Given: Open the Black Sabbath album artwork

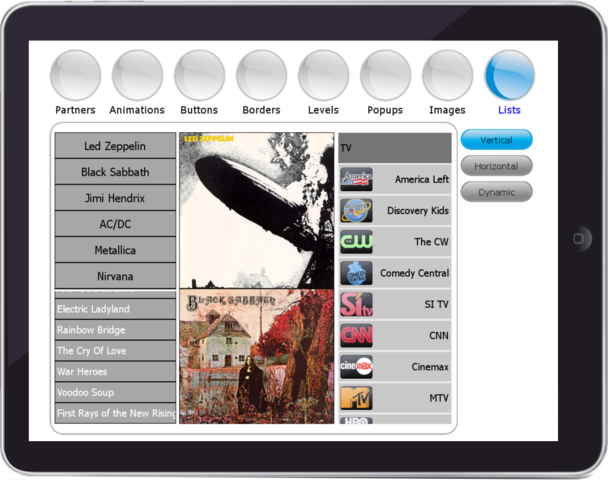Looking at the screenshot, I should point(256,357).
